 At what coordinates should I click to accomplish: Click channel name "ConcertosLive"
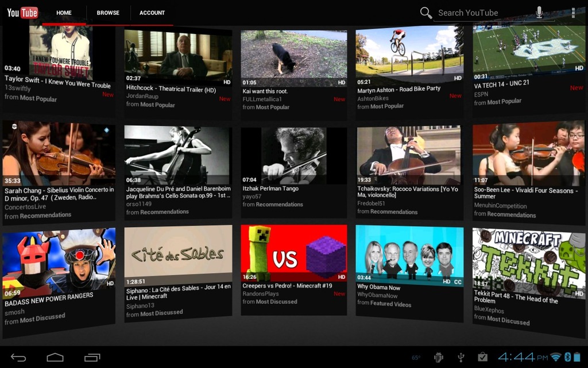coord(25,207)
